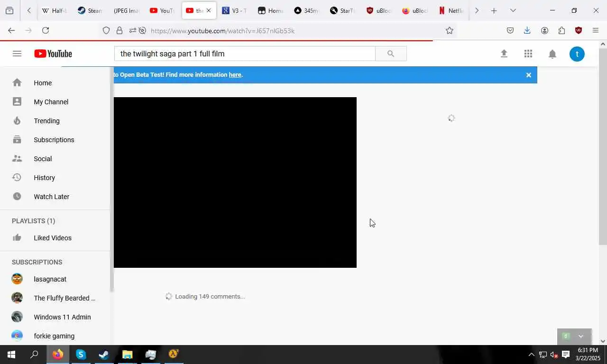Open the Windows Start menu
This screenshot has height=364, width=607.
[11, 355]
